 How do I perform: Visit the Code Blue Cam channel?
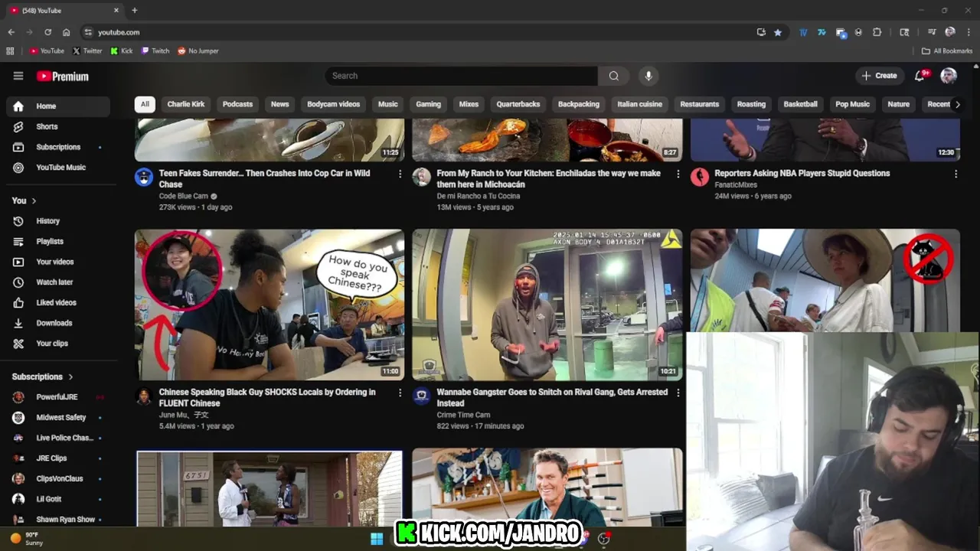coord(184,196)
